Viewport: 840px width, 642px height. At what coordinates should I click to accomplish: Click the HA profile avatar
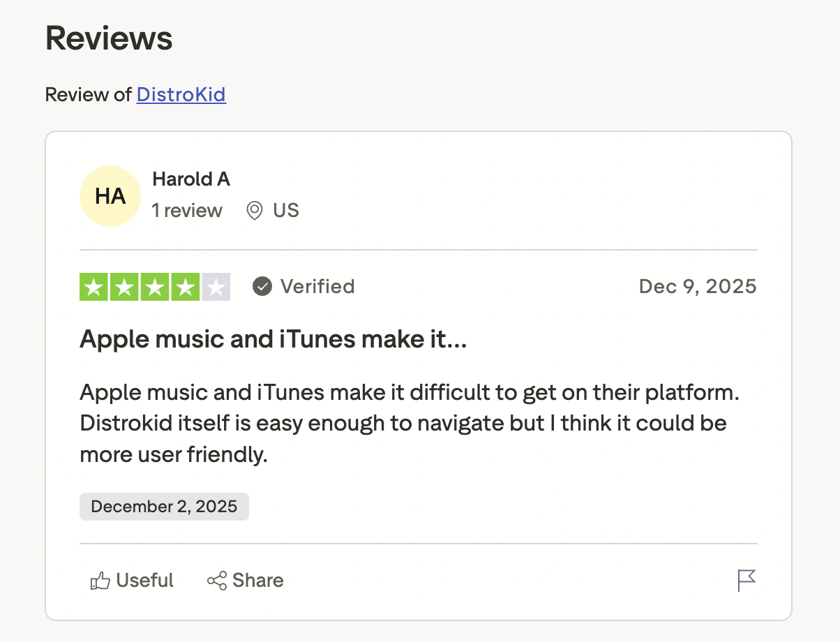pyautogui.click(x=110, y=196)
